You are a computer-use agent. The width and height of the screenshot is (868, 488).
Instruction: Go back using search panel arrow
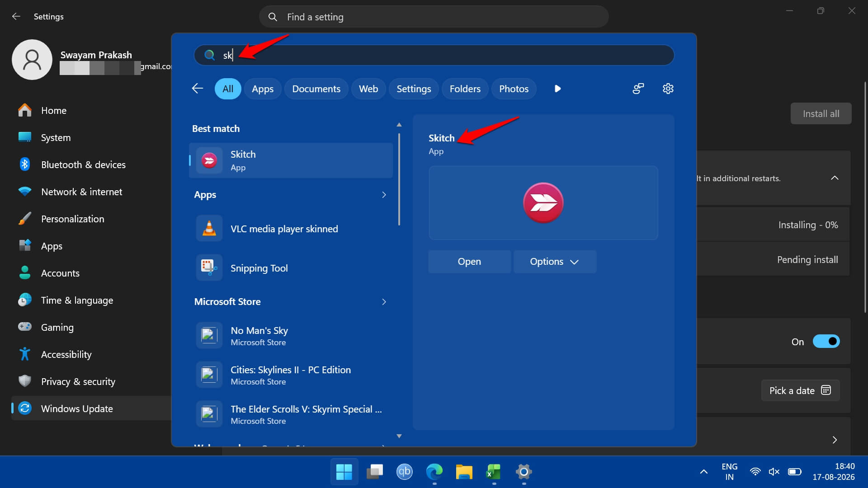[x=198, y=89]
